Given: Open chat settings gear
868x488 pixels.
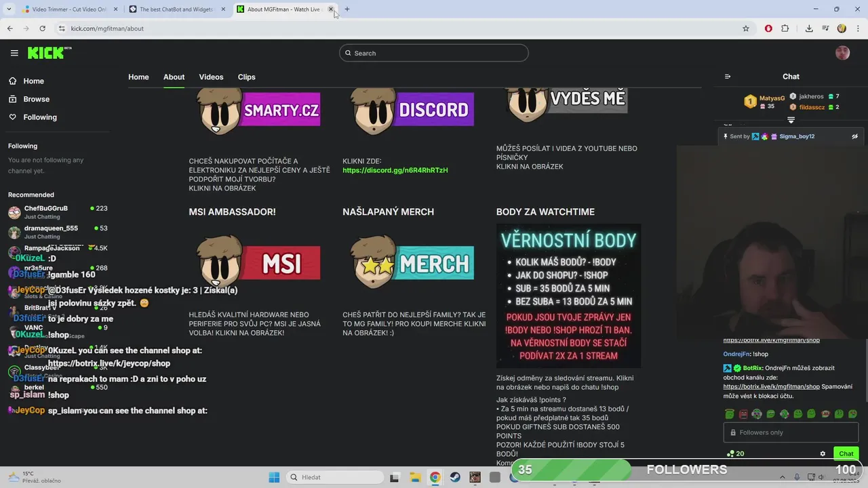Looking at the screenshot, I should (x=823, y=453).
